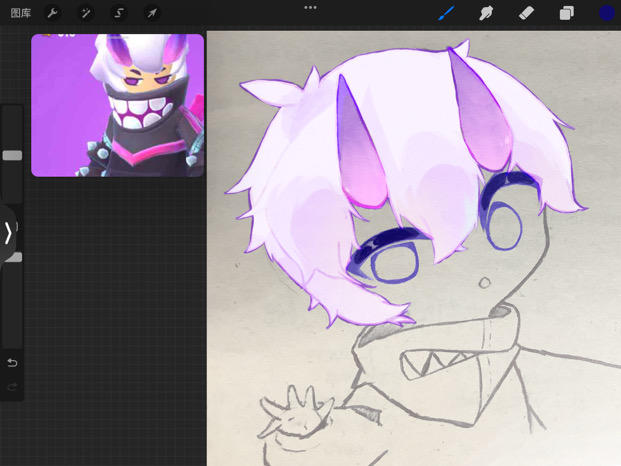The image size is (621, 466).
Task: Open the Gallery (图库) button
Action: [21, 13]
